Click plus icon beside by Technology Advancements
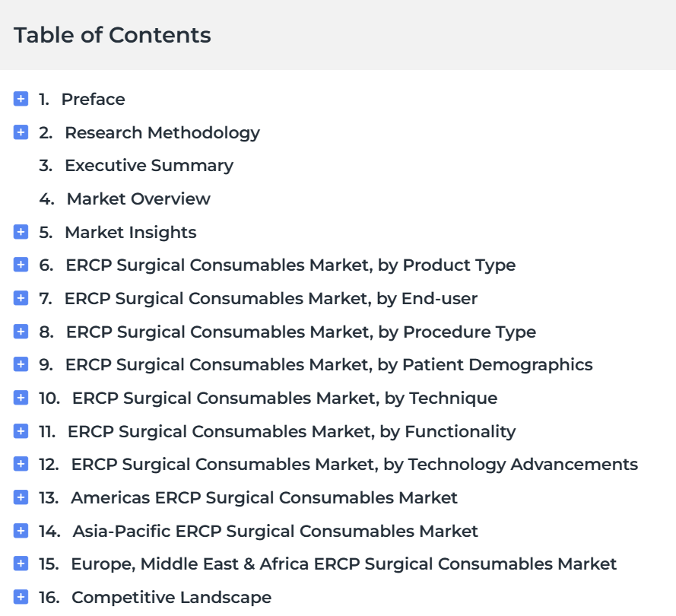 click(x=21, y=464)
